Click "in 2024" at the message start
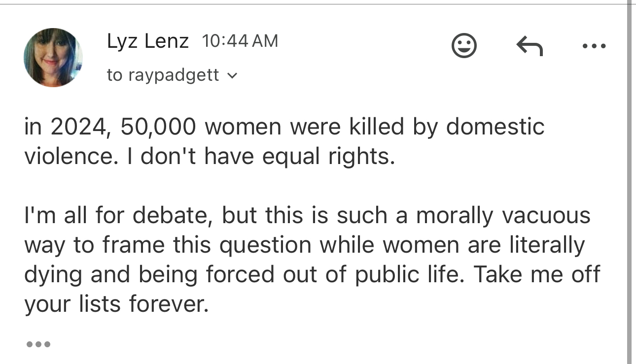The height and width of the screenshot is (364, 636). tap(65, 127)
